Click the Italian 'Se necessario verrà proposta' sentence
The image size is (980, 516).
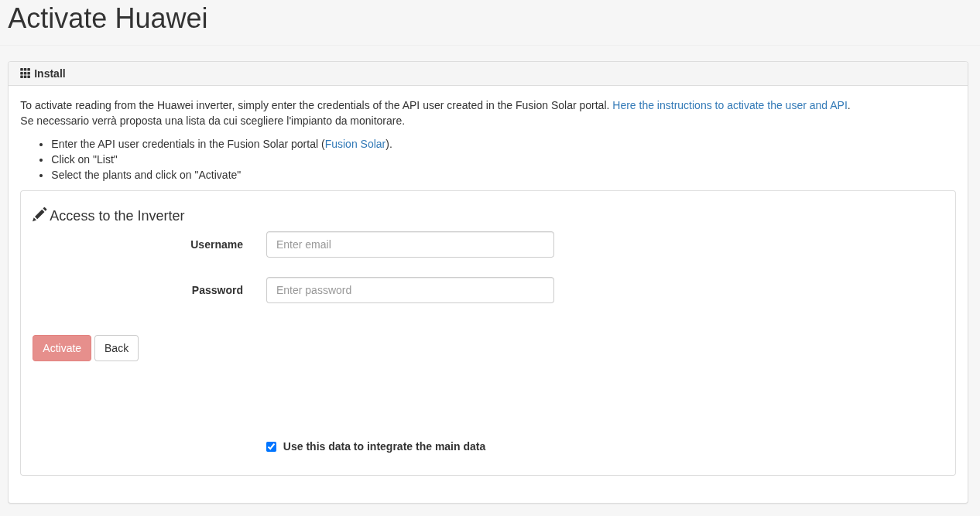(212, 121)
